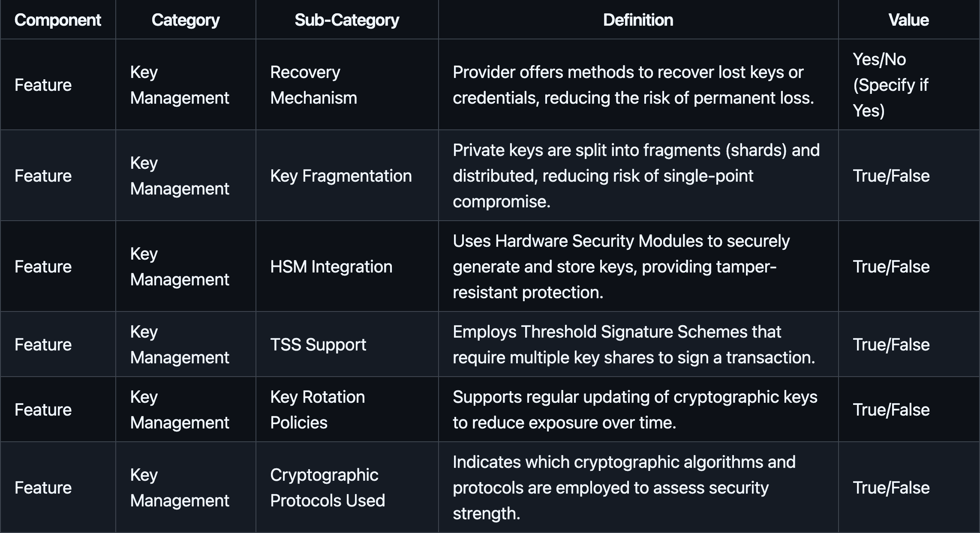This screenshot has width=980, height=533.
Task: Click the Category column header
Action: pyautogui.click(x=185, y=20)
